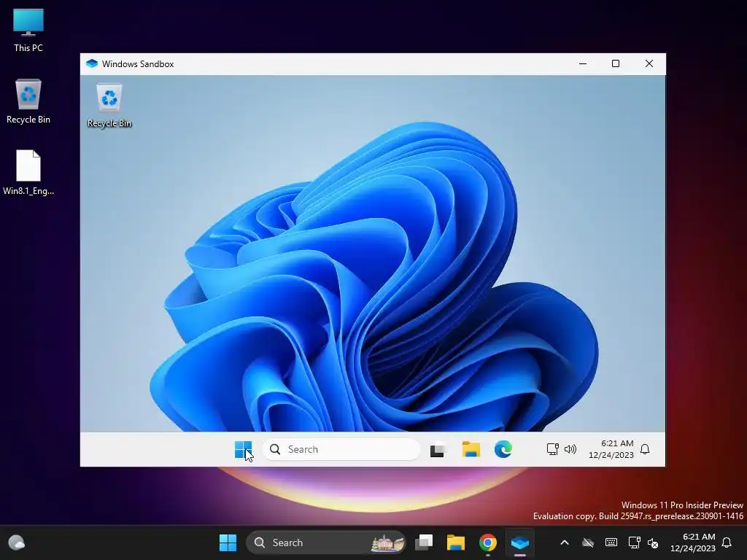
Task: Open the sandbox Start menu button
Action: 243,449
